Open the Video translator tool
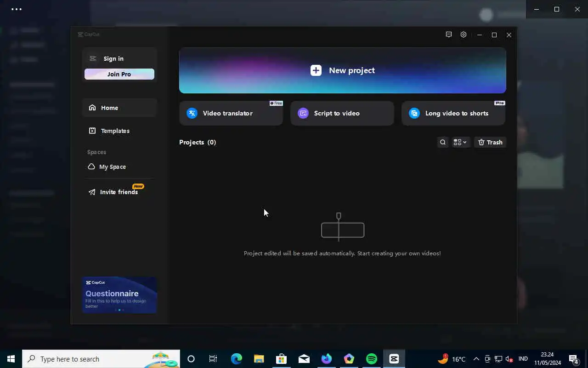Image resolution: width=588 pixels, height=368 pixels. tap(231, 113)
